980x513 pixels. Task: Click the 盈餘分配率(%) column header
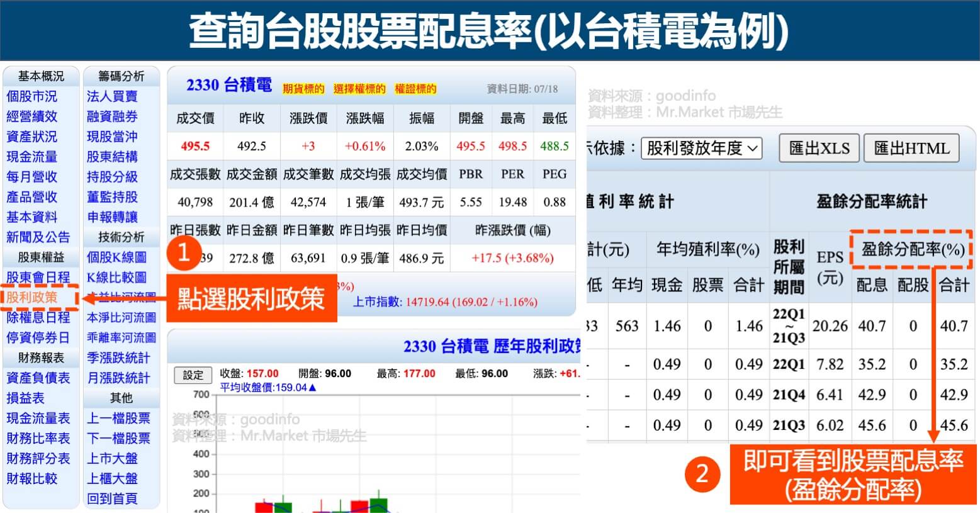tap(913, 249)
